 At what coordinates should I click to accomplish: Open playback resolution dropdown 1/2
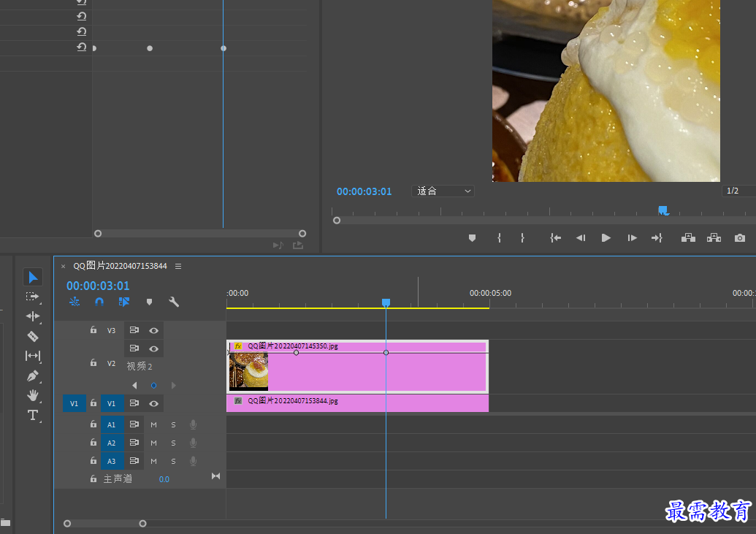click(x=738, y=191)
